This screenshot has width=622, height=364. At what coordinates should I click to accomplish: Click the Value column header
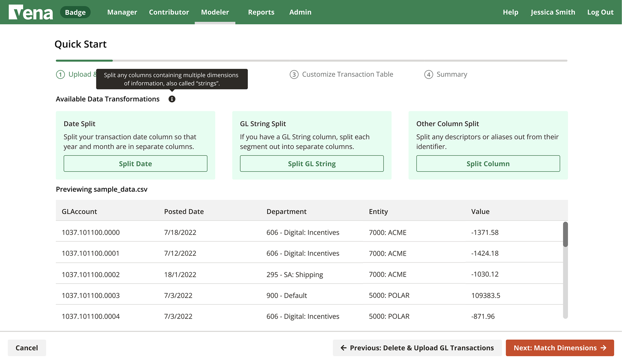tap(480, 211)
